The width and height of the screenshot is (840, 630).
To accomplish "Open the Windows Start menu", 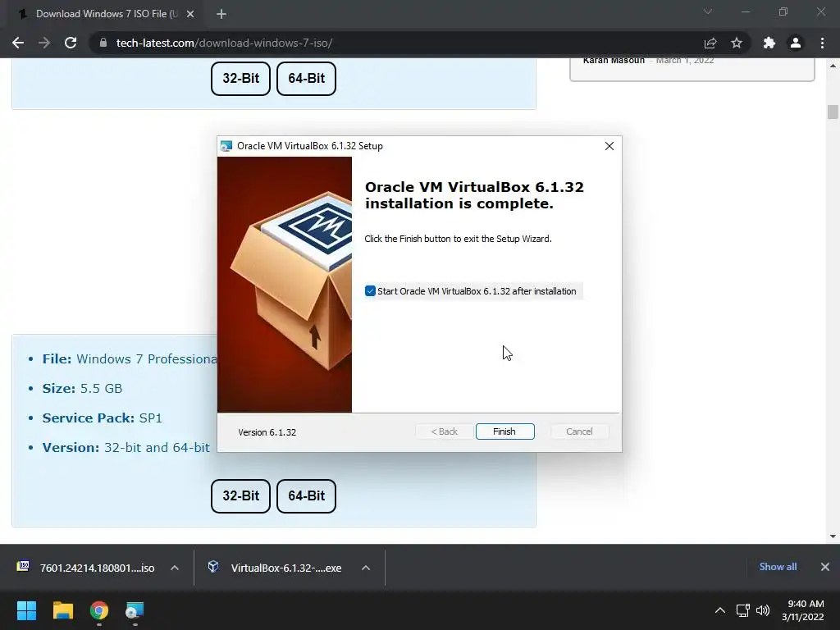I will 26,610.
